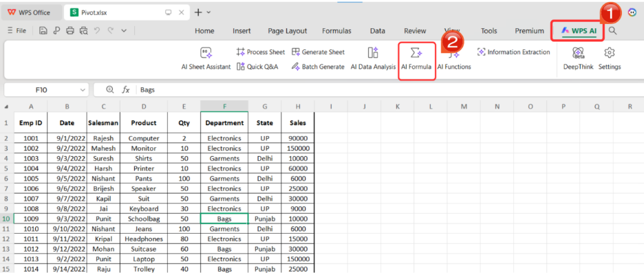This screenshot has height=275, width=644.
Task: Select column R header
Action: (630, 107)
